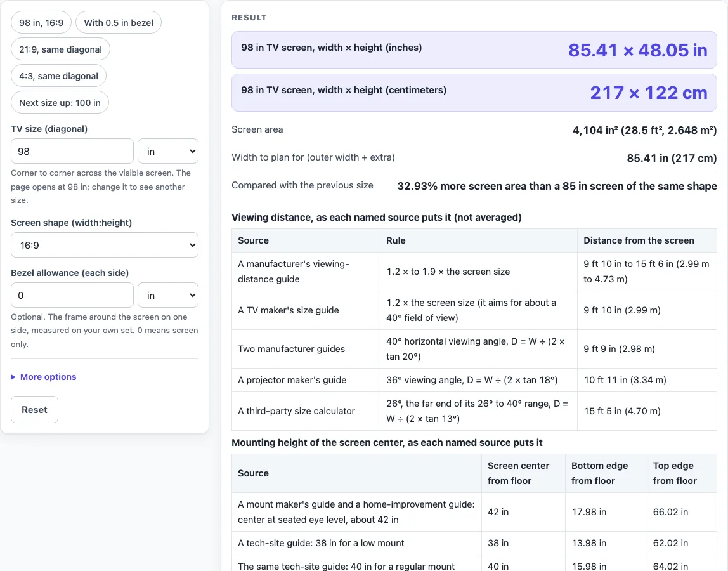Viewport: 728px width, 571px height.
Task: Click the "62.02 in" top edge cell
Action: [x=682, y=543]
